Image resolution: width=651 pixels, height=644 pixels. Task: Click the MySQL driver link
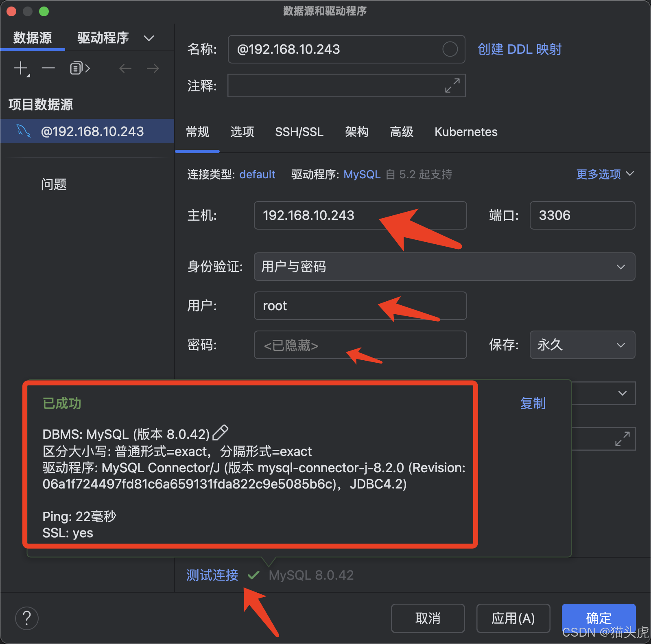click(362, 175)
